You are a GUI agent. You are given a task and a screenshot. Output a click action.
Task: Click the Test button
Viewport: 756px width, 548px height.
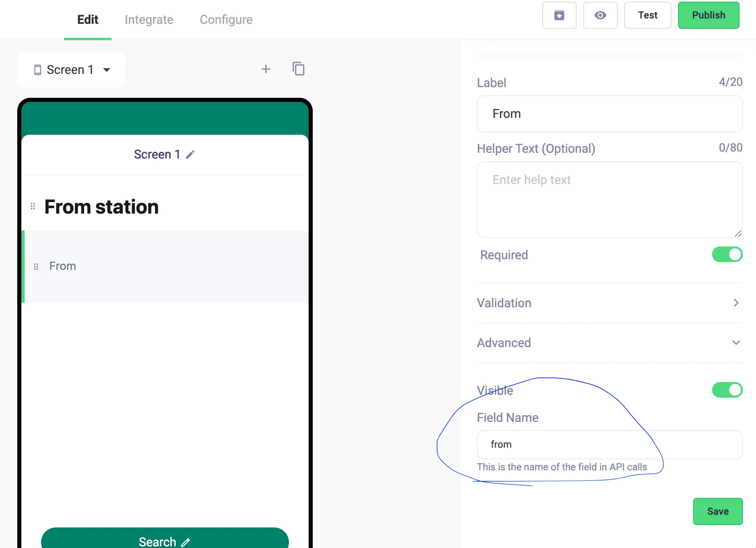pos(648,15)
